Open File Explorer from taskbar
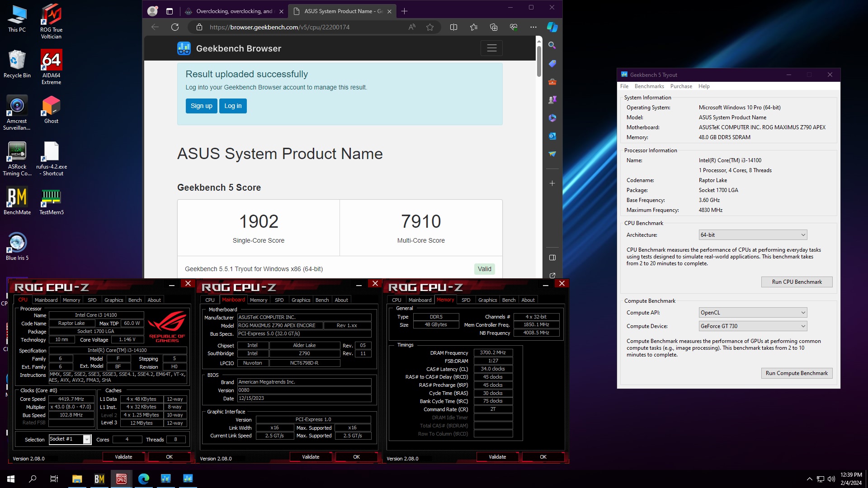Viewport: 868px width, 488px height. 77,479
